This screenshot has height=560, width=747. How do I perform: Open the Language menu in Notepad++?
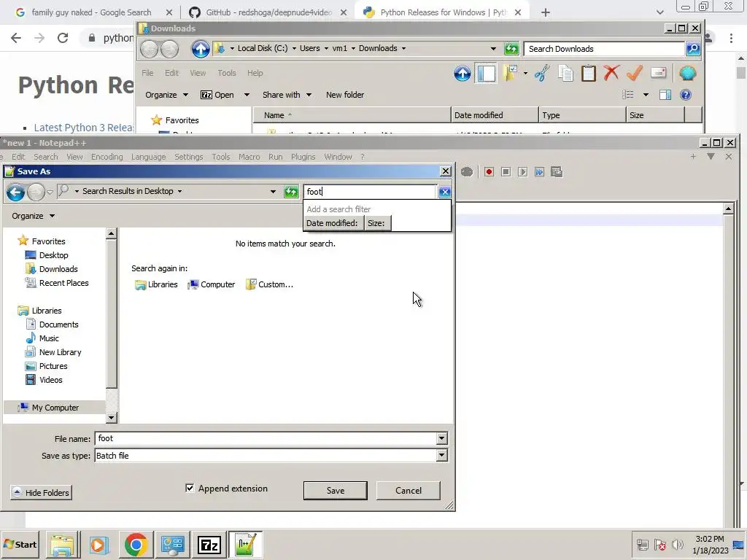(x=149, y=157)
